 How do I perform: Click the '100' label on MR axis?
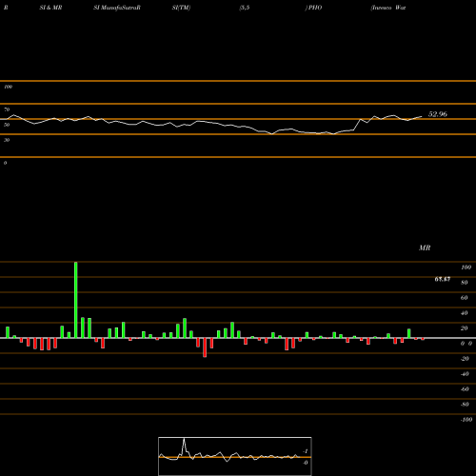click(466, 268)
